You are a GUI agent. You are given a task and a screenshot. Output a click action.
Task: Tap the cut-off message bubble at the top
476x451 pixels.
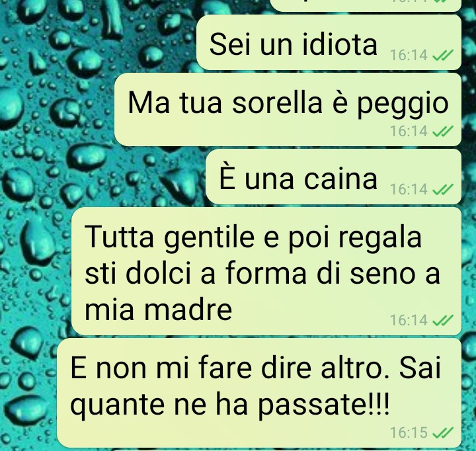coord(365,5)
